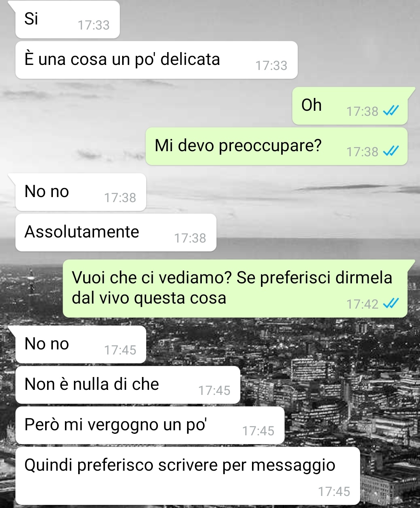Screen dimensions: 420x508
Task: Select the 'Non è nulla di che' message
Action: click(x=128, y=385)
